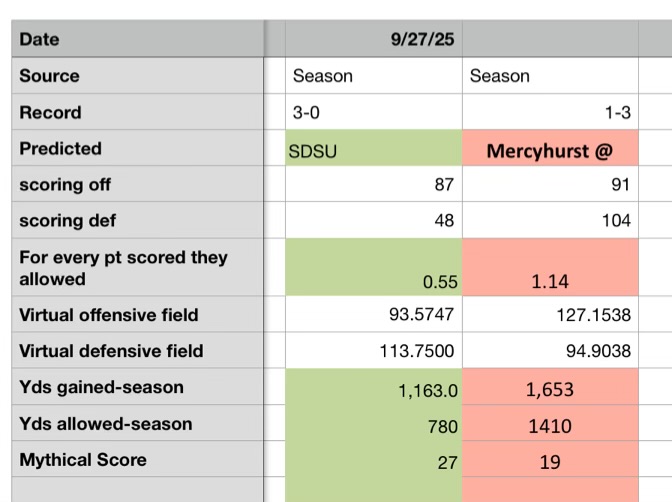
Task: Click the green 0.55 ratio cell
Action: tap(375, 268)
